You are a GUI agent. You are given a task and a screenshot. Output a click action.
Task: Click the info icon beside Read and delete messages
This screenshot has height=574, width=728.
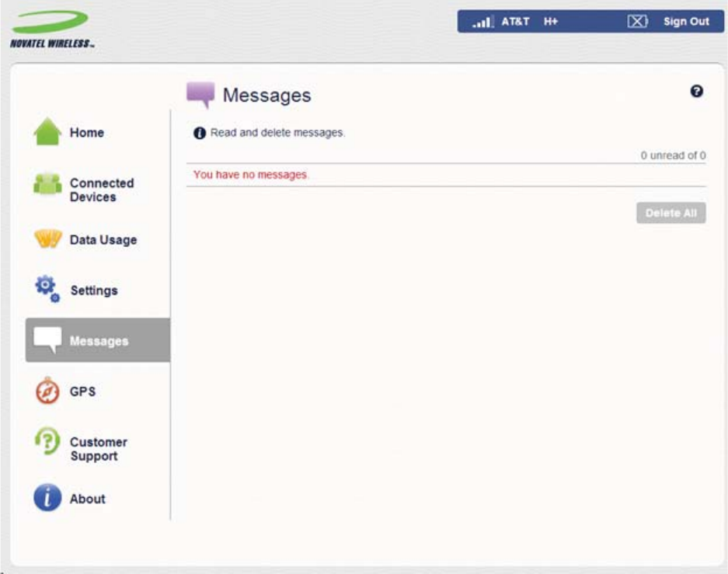[200, 133]
